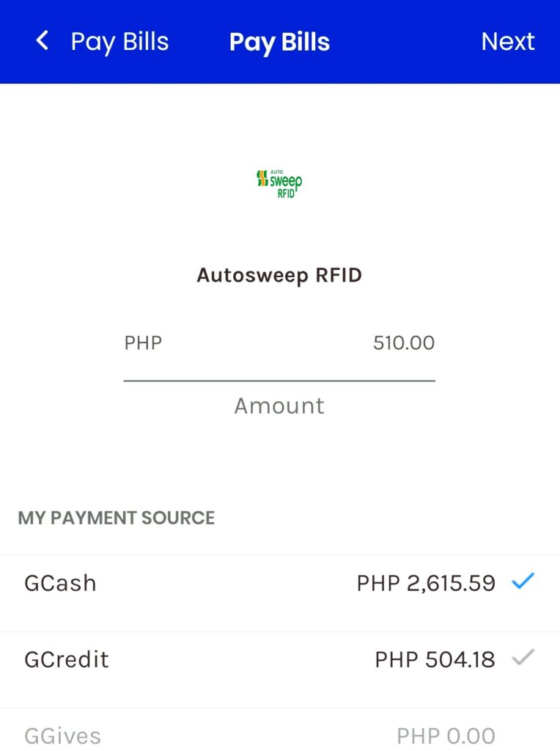Viewport: 560px width, 751px height.
Task: Choose the GGives payment option
Action: pos(63,735)
